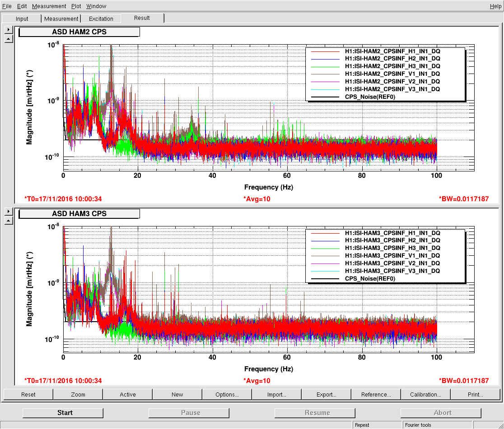Select H1:ISI-HAM2_CPSINF_V3_IN1_DQ legend entry
Image resolution: width=504 pixels, height=429 pixels.
(x=392, y=89)
